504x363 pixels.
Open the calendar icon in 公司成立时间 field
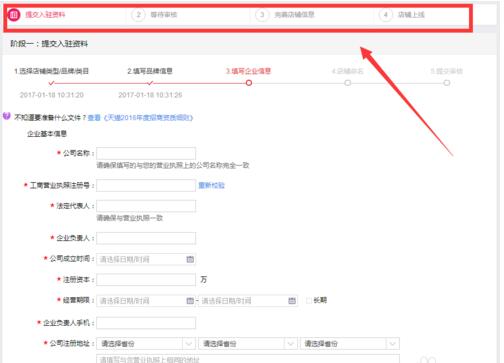pos(190,259)
